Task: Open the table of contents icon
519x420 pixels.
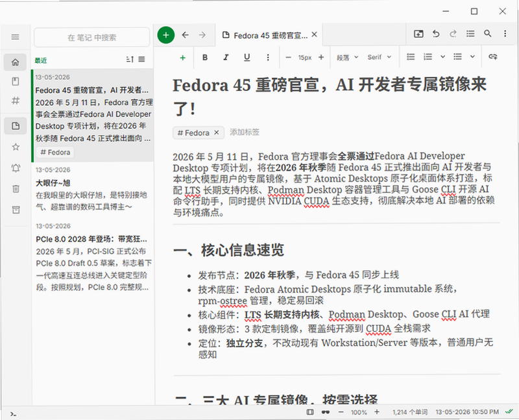Action: 470,34
